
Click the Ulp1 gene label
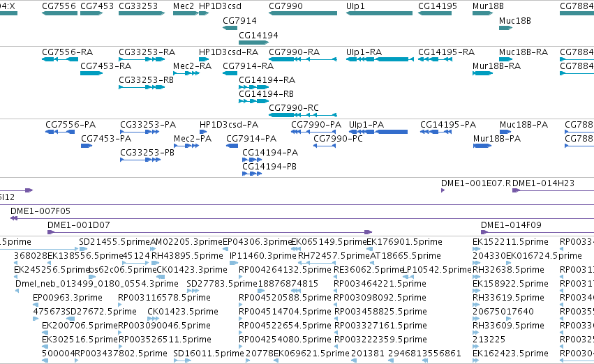[355, 6]
